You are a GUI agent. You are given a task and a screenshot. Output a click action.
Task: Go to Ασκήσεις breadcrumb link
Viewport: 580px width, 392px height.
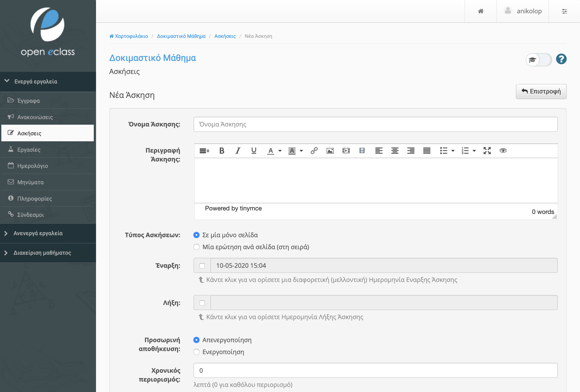(x=225, y=36)
